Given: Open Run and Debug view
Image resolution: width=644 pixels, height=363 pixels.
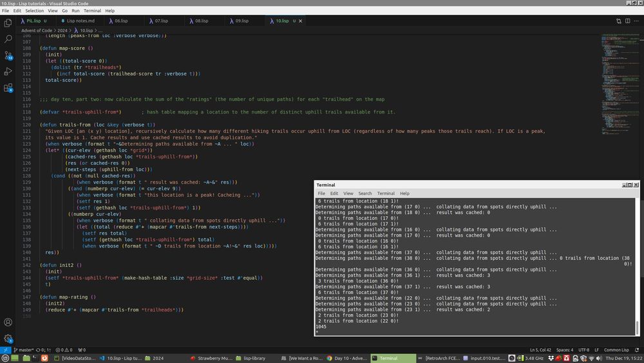Looking at the screenshot, I should pos(8,72).
